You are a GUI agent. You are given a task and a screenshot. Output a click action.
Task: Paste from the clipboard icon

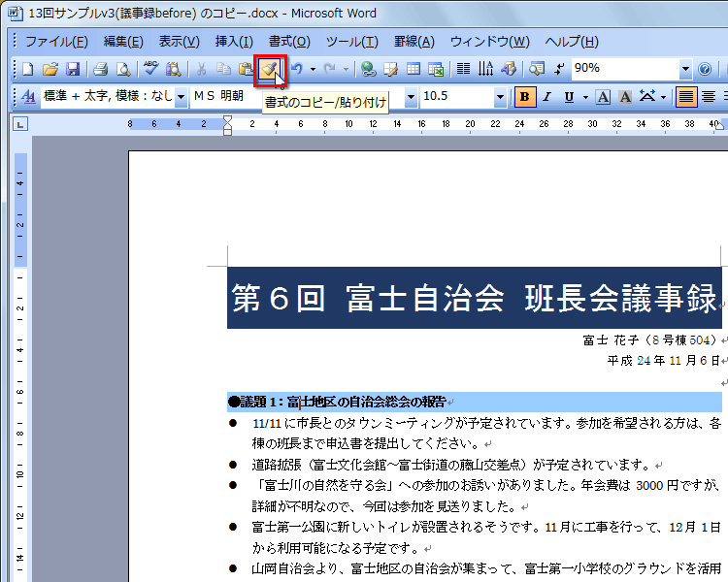246,70
